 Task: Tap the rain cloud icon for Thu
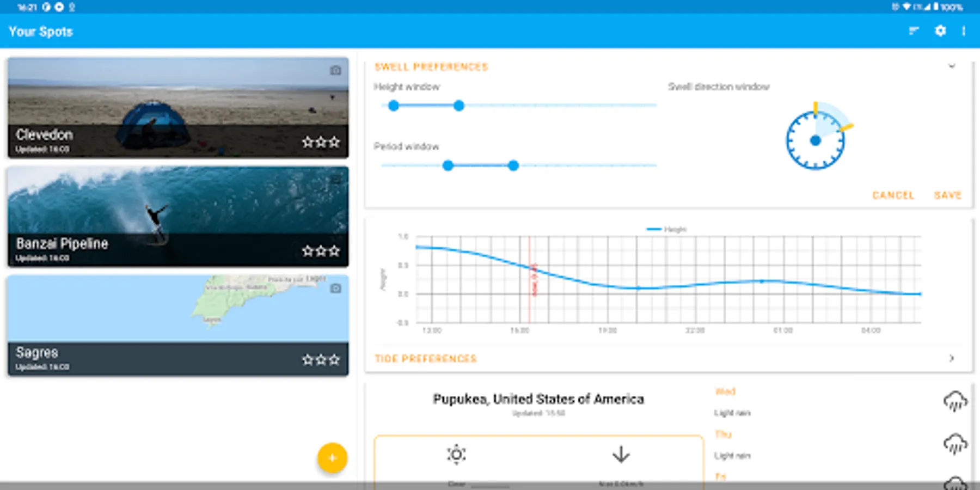[x=955, y=444]
